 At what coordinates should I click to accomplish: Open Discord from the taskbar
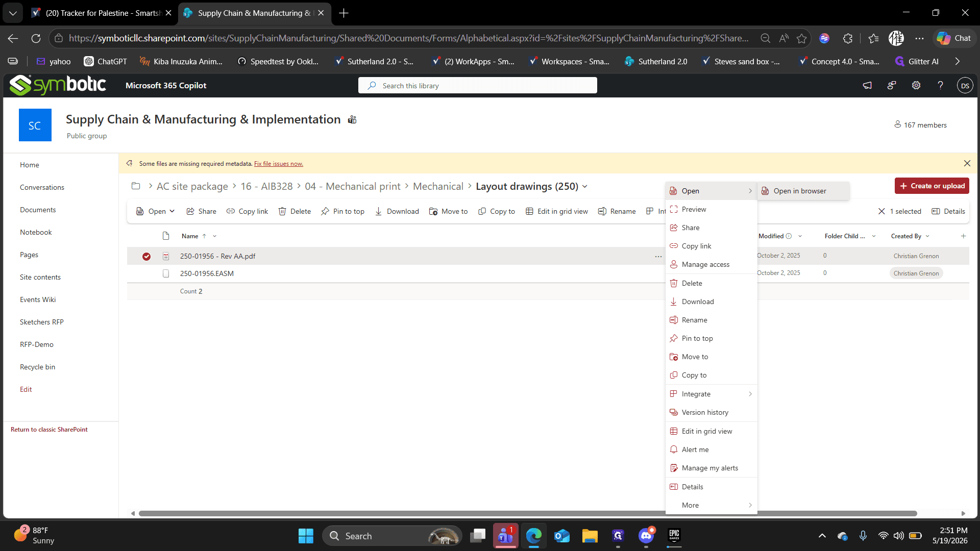pyautogui.click(x=646, y=536)
